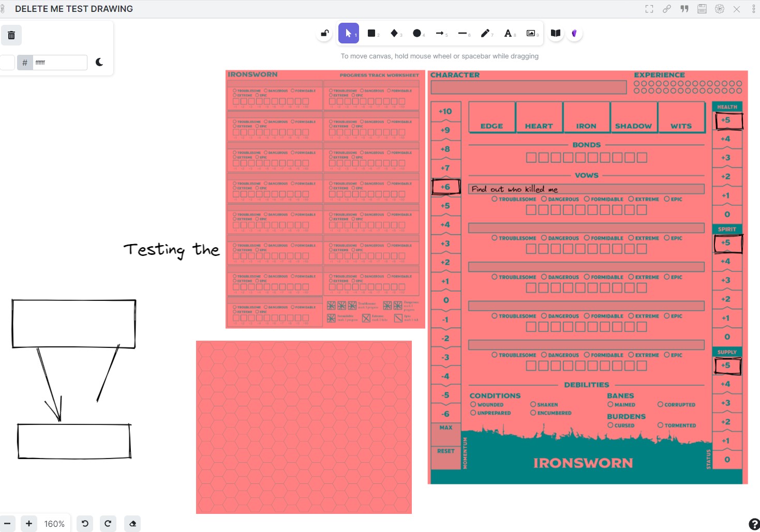Click the ENCUMBERED condition circle
This screenshot has height=532, width=760.
point(533,413)
